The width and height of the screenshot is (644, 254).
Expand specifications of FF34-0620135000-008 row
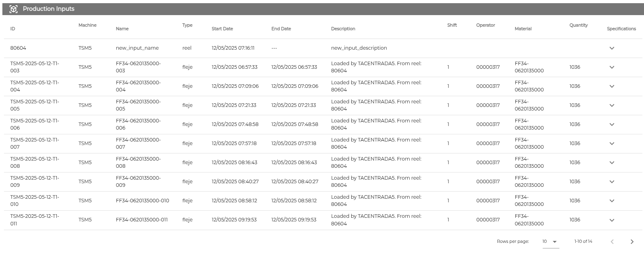click(612, 163)
